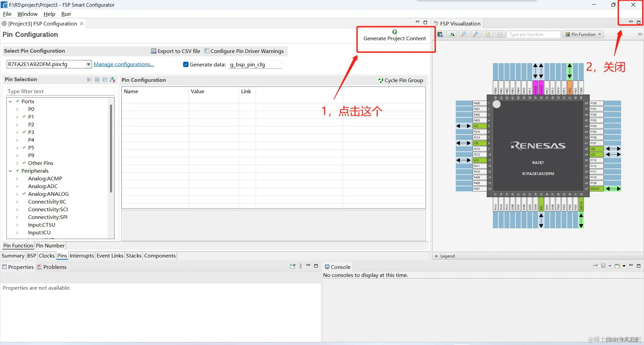
Task: Click the Type pin function search field
Action: click(534, 35)
